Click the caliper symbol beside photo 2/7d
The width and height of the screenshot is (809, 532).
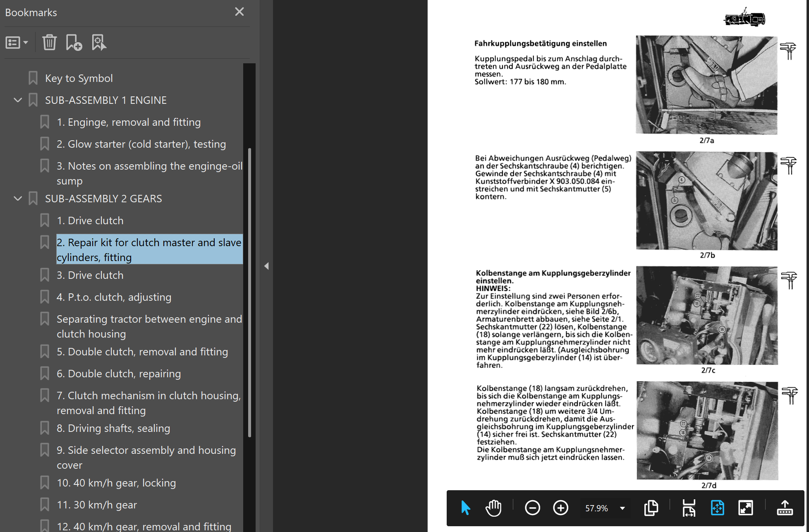[789, 395]
